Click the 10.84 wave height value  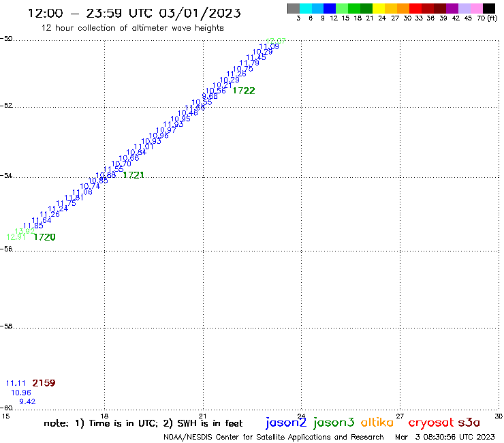[136, 152]
